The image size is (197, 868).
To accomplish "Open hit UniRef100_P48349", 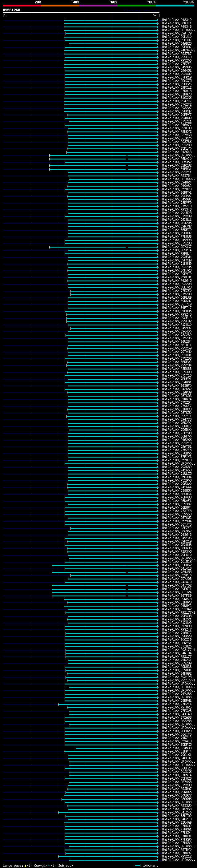I will [177, 20].
